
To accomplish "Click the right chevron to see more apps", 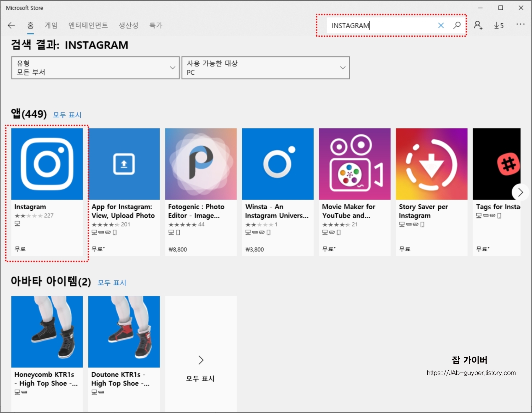I will [x=520, y=192].
